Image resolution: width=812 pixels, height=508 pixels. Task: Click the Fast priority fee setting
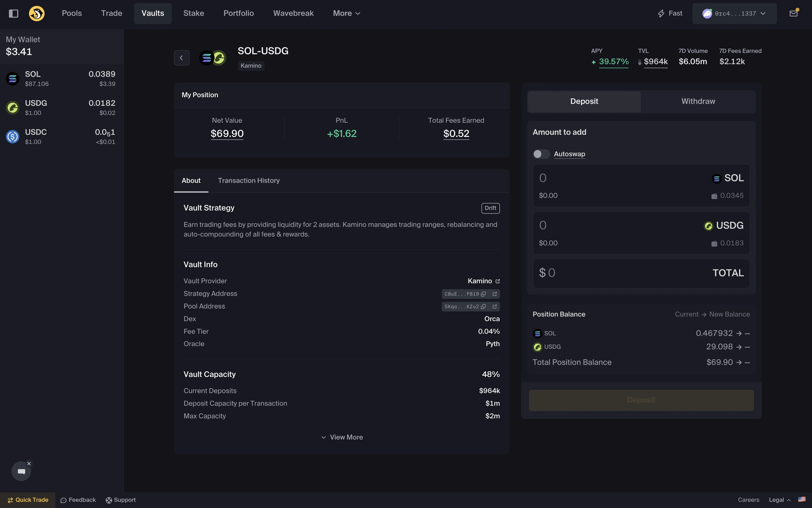670,13
